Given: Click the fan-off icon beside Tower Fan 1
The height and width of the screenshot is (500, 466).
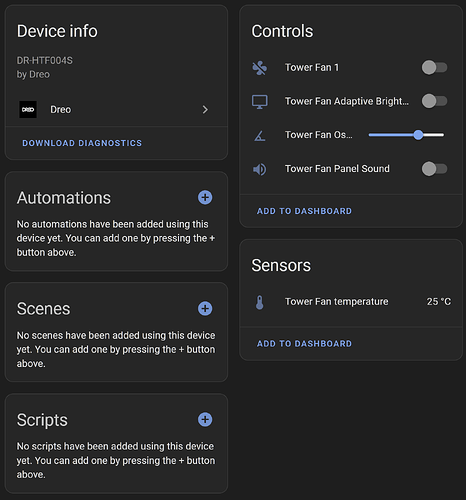Looking at the screenshot, I should 259,68.
